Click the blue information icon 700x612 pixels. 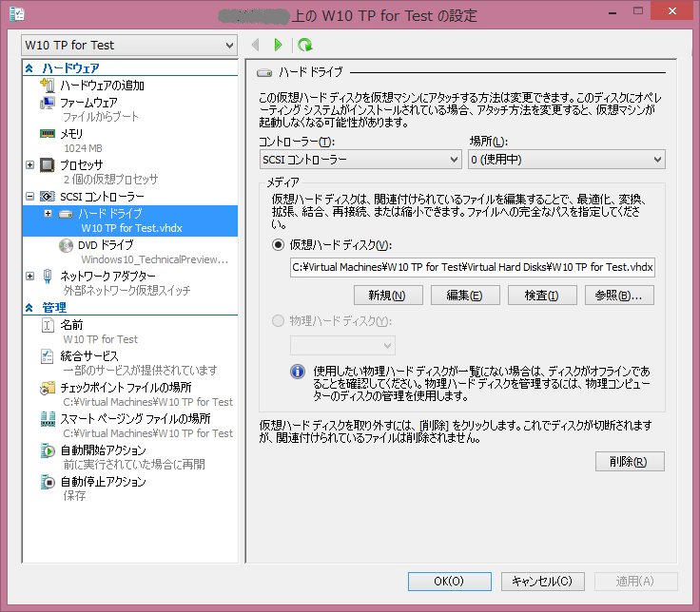click(x=298, y=372)
